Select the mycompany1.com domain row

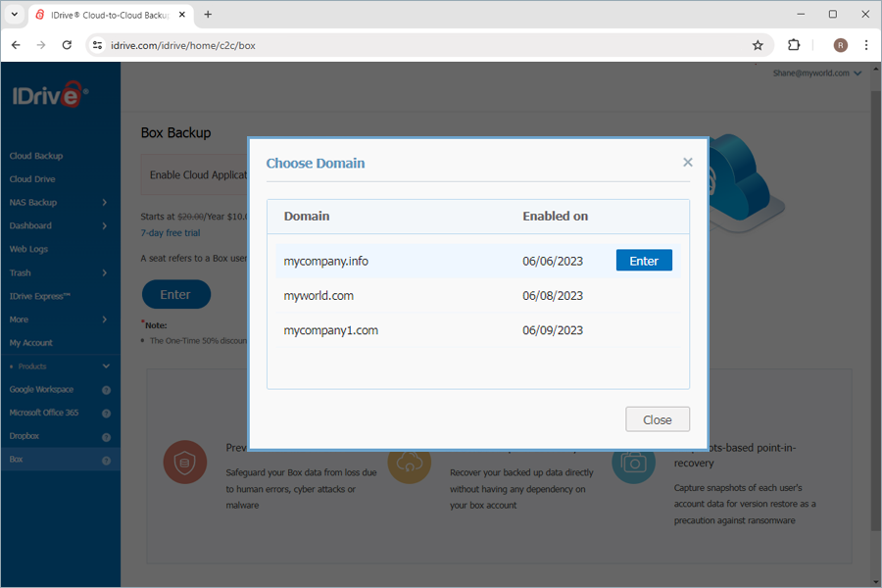[478, 330]
